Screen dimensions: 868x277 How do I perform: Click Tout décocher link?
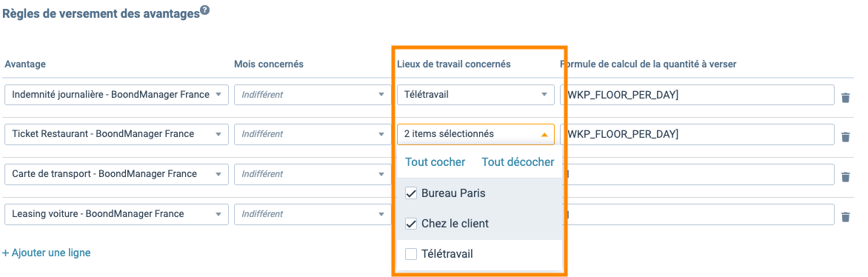click(518, 162)
